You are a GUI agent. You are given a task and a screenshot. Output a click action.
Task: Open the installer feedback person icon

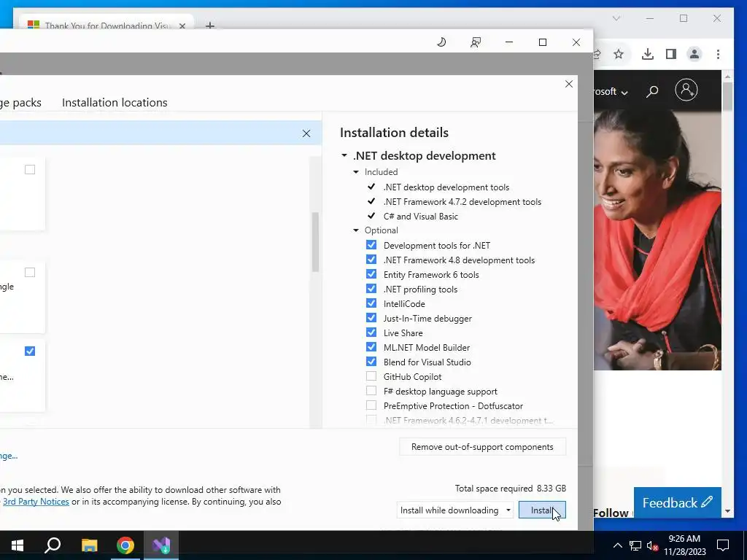pos(476,42)
